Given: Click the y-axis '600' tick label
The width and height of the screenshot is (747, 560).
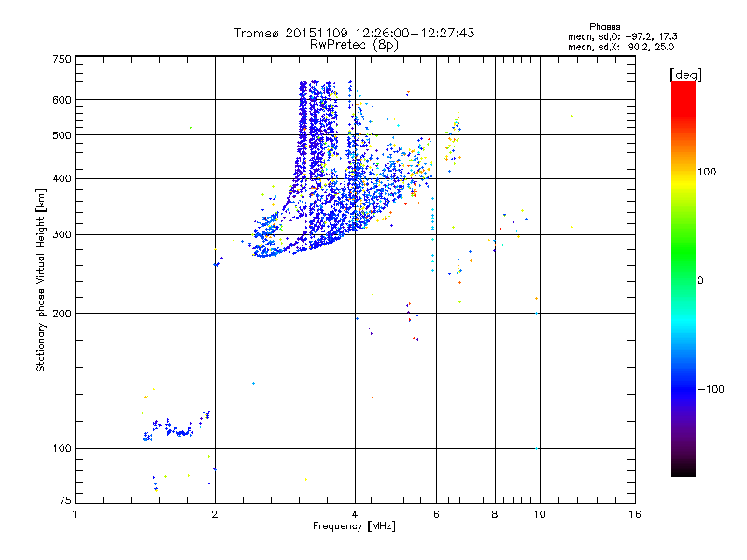Looking at the screenshot, I should [x=62, y=100].
